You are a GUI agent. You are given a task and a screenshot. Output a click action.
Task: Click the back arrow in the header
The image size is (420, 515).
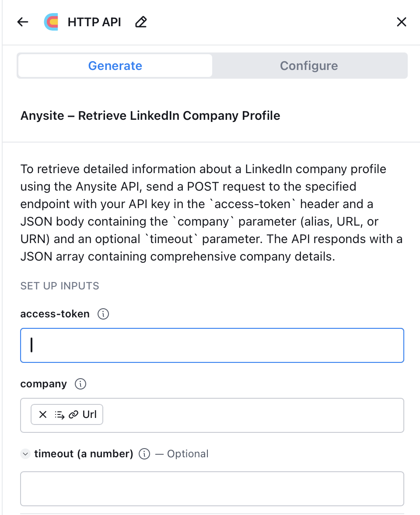tap(22, 21)
